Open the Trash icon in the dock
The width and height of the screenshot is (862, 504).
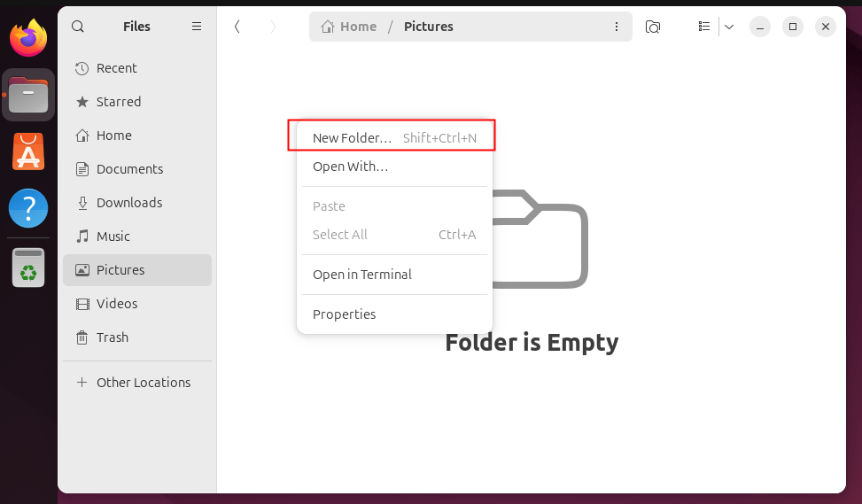click(28, 268)
